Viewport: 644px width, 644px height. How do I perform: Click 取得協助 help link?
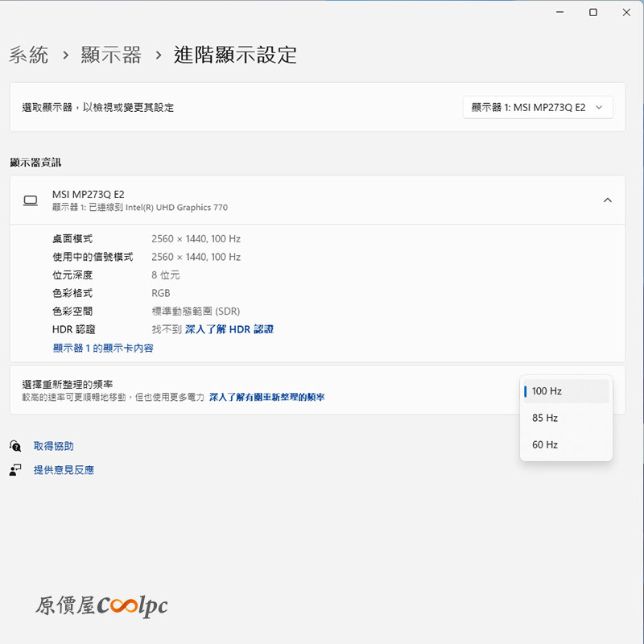[53, 446]
